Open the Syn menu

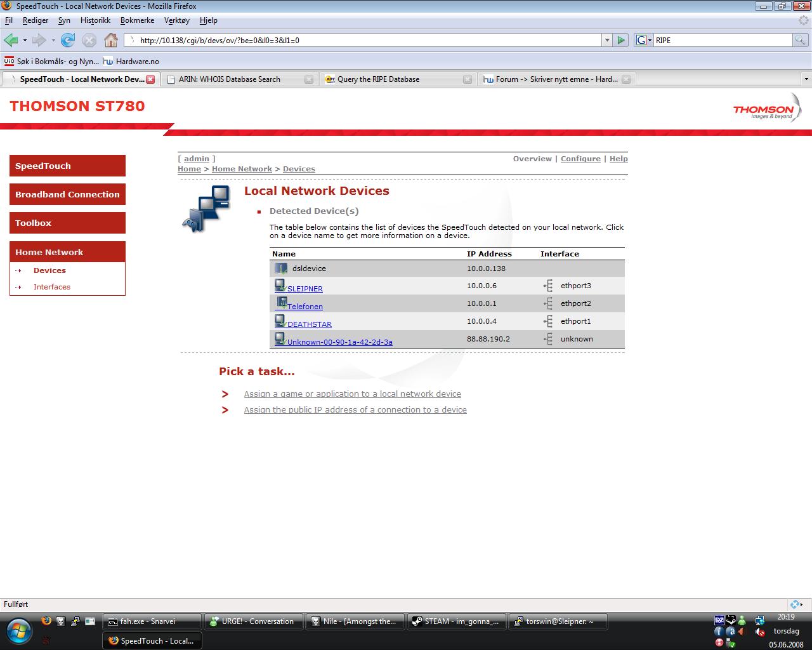(64, 20)
